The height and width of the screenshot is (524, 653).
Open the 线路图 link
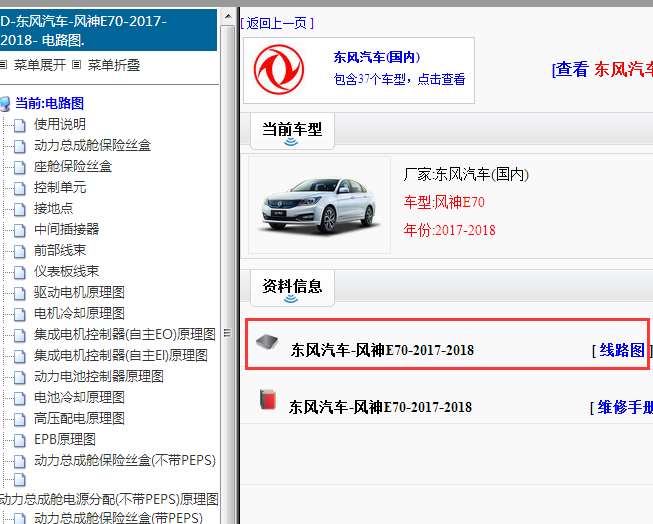click(622, 350)
